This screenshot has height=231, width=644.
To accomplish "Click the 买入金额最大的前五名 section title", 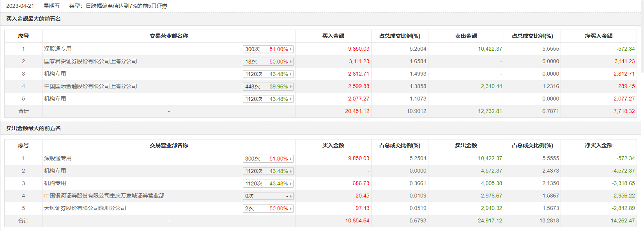I will [x=34, y=19].
